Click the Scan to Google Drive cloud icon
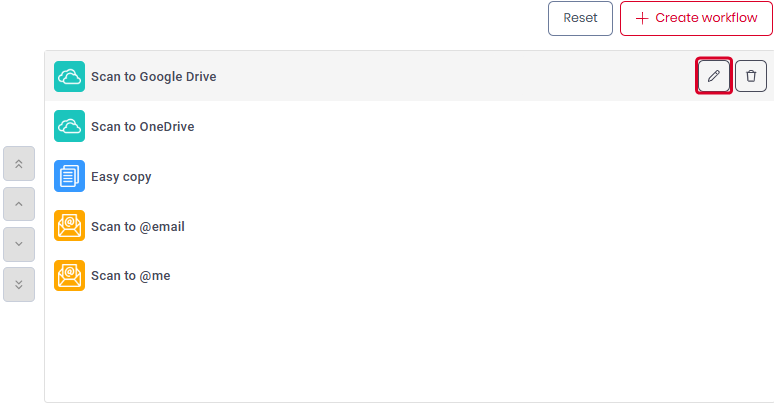774x405 pixels. click(x=69, y=77)
